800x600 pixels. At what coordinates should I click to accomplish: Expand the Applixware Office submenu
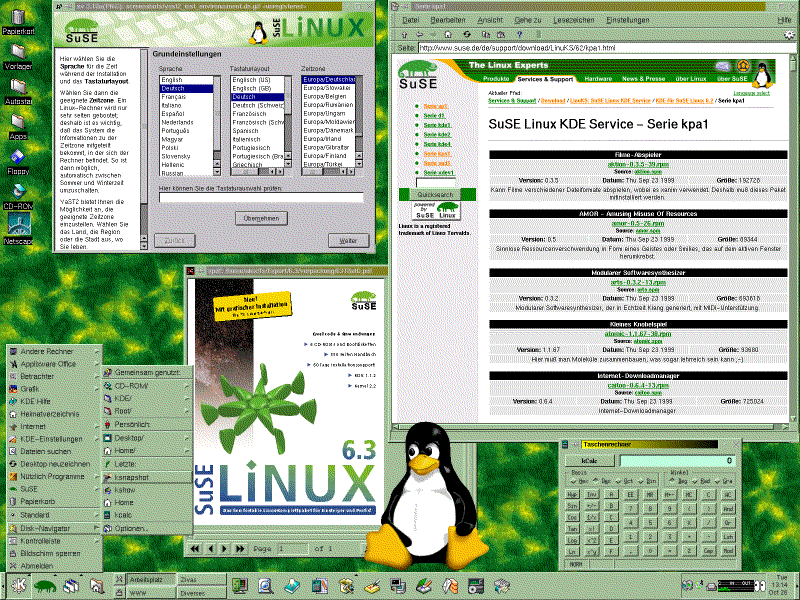pos(54,364)
